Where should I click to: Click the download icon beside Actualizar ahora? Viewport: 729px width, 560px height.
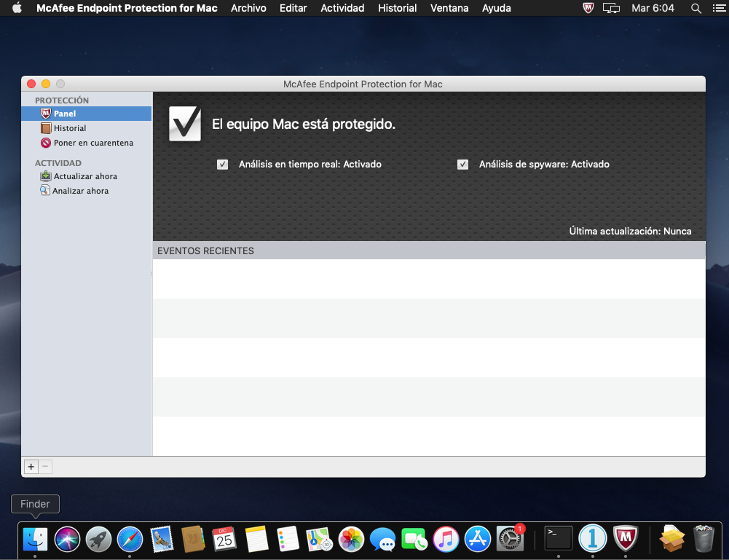[x=46, y=176]
